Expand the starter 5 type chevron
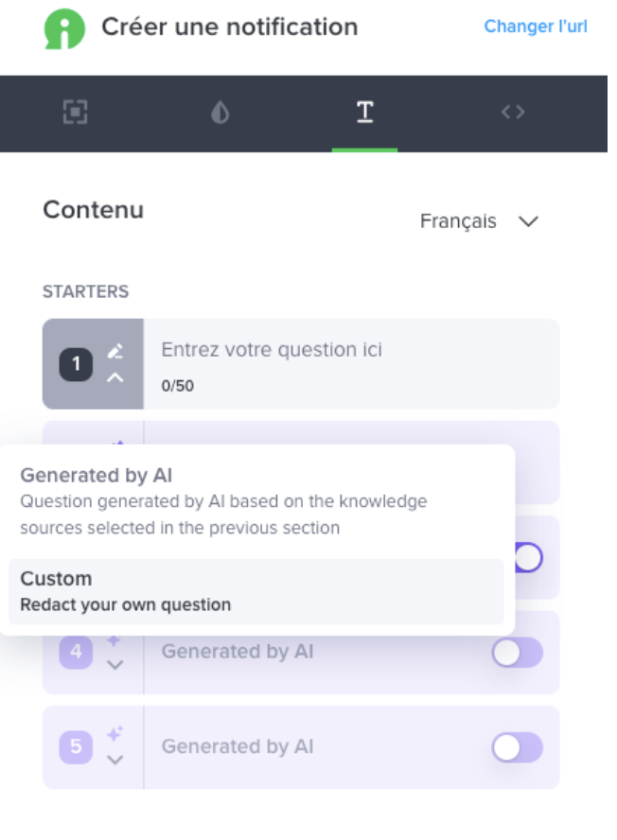617x840 pixels. click(x=115, y=761)
